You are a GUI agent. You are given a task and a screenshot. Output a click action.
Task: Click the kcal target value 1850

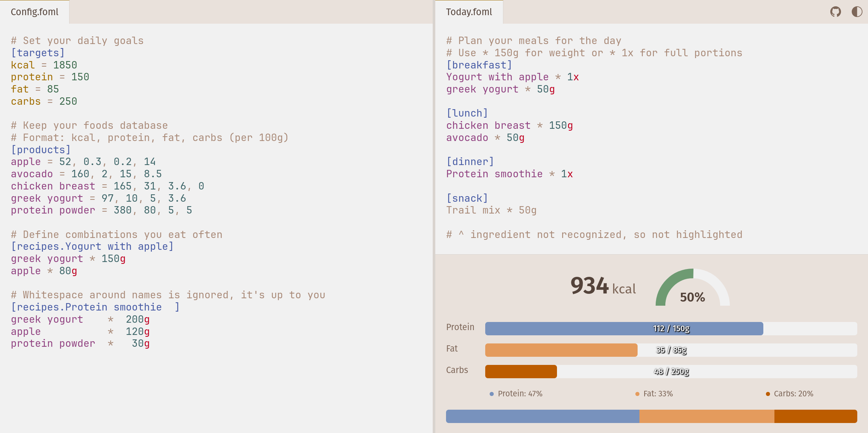(x=65, y=65)
